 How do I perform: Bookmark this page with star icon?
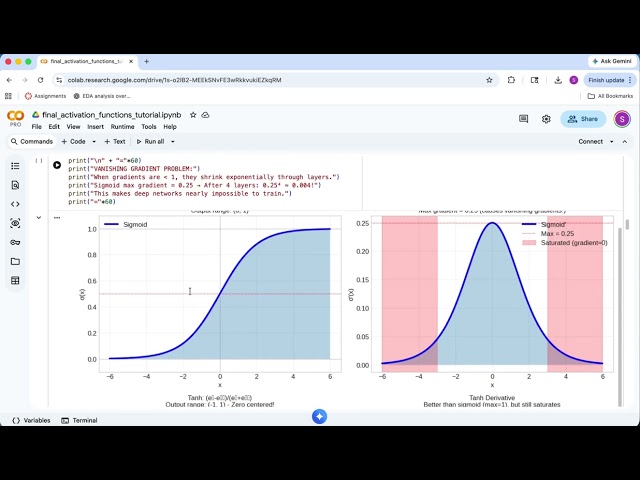pos(489,80)
